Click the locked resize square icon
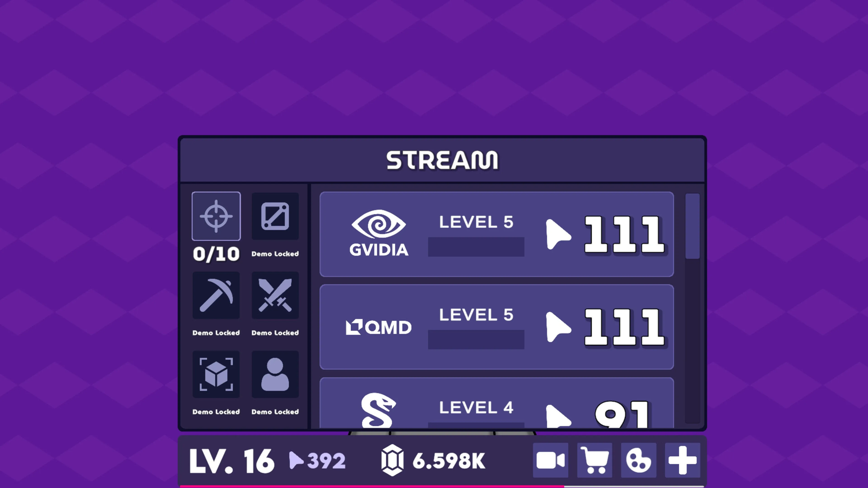Screen dimensions: 868x488 tap(275, 216)
